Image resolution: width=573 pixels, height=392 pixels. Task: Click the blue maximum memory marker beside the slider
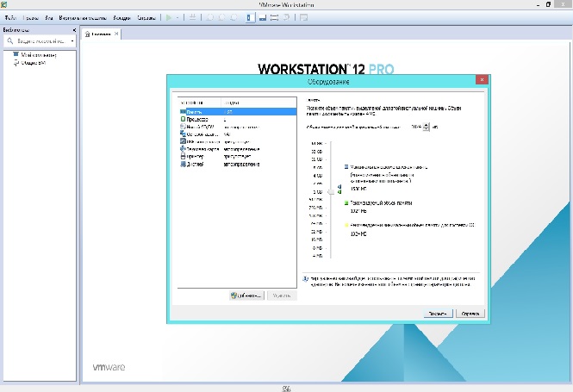click(339, 187)
